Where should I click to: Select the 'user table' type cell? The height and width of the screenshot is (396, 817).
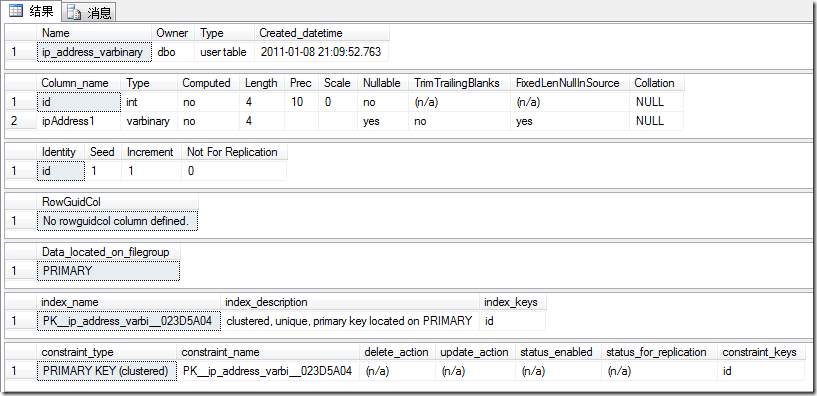(225, 52)
